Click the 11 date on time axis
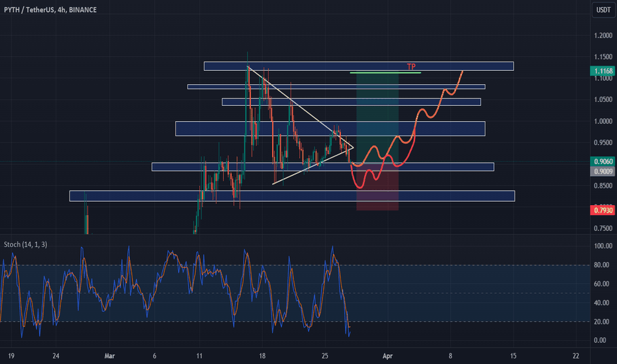 tap(199, 356)
